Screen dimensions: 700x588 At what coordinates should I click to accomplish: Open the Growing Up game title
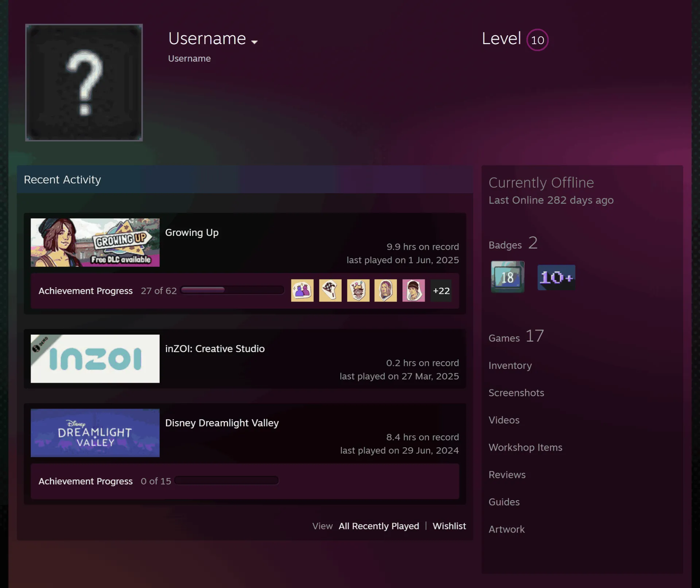[192, 233]
